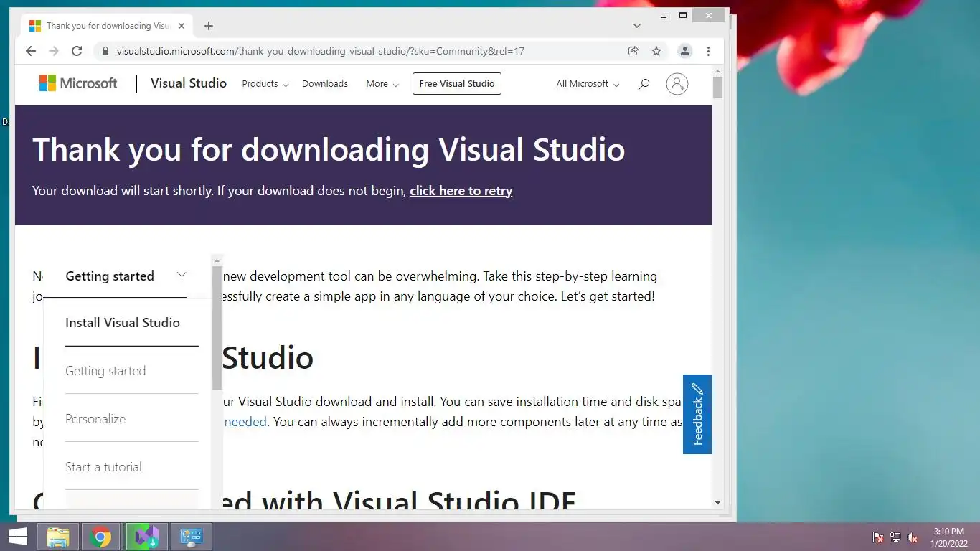Image resolution: width=980 pixels, height=551 pixels.
Task: Expand the Products dropdown
Action: (265, 84)
